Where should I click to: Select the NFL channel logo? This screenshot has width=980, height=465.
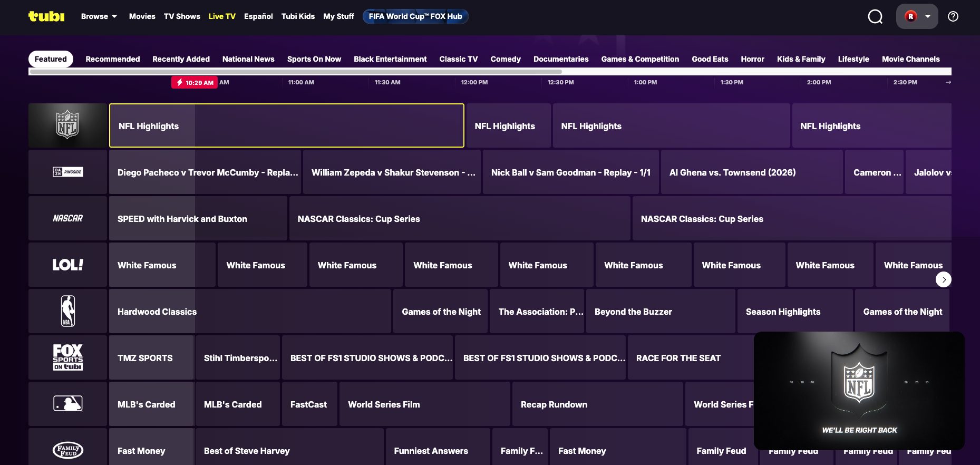coord(67,125)
